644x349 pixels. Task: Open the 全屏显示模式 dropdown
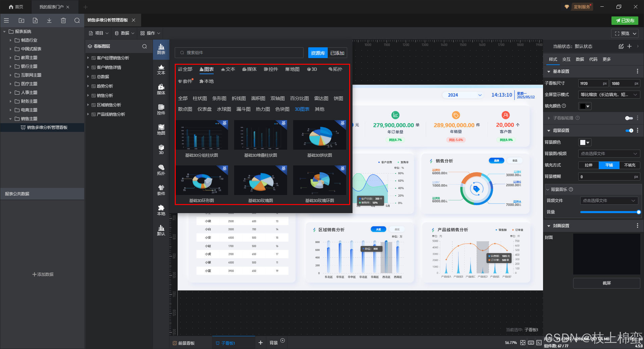tap(609, 95)
